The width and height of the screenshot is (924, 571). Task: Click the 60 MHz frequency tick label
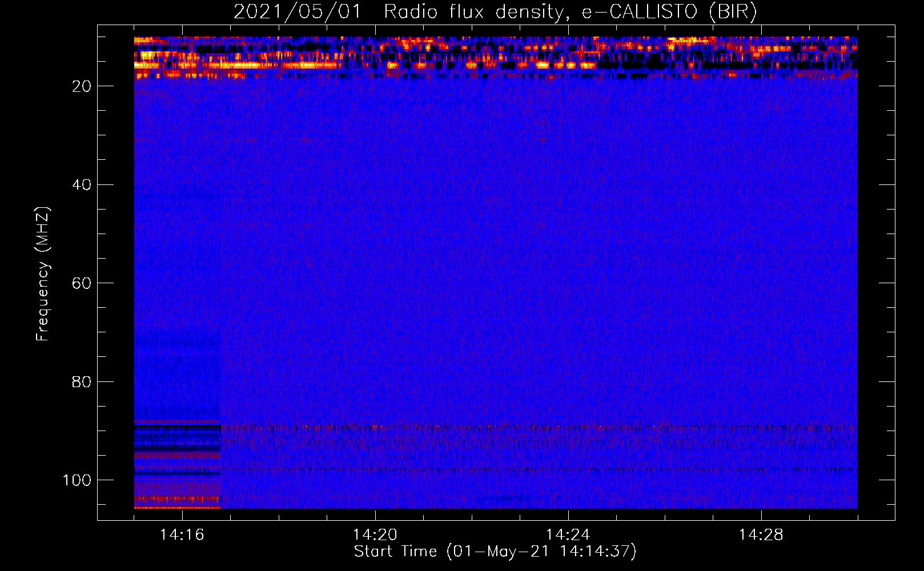(x=82, y=284)
